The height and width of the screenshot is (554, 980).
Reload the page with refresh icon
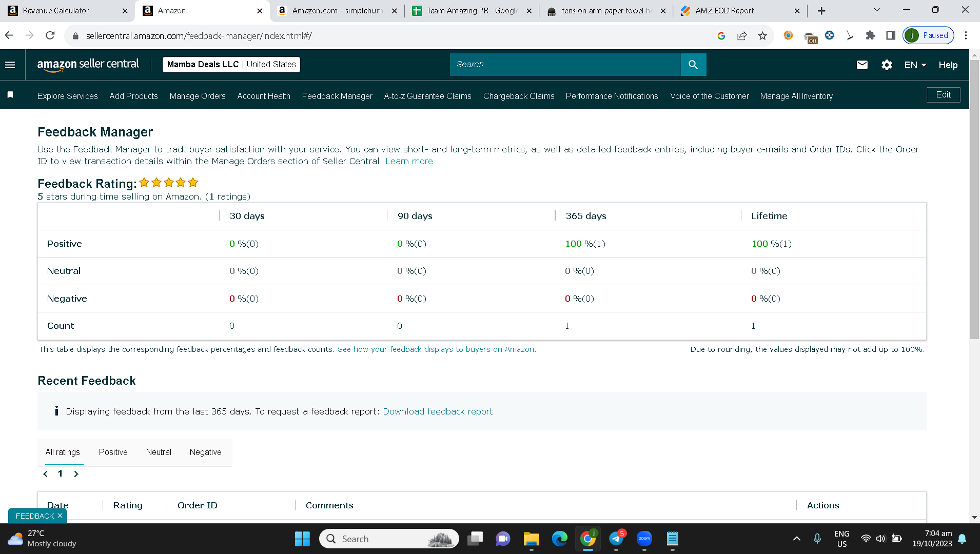[50, 35]
